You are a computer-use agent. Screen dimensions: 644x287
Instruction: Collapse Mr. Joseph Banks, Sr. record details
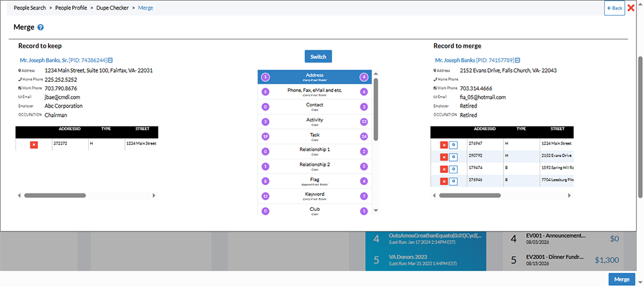(110, 60)
